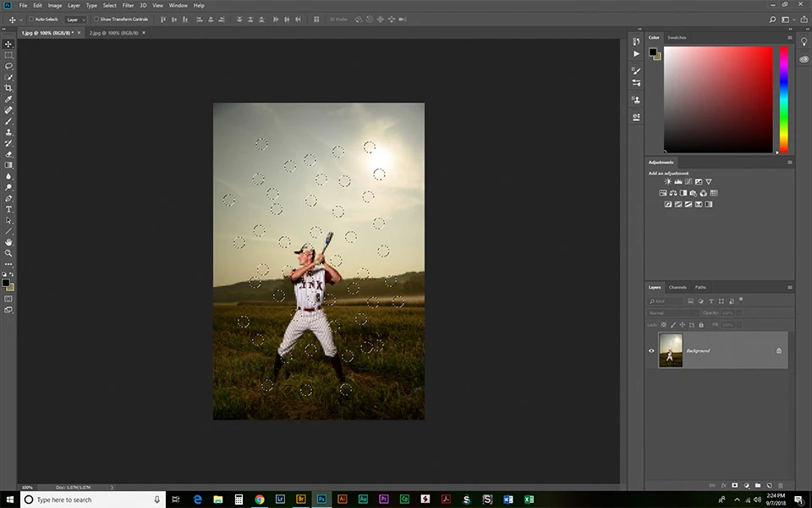Pick the Clone Stamp tool
812x508 pixels.
coord(8,132)
